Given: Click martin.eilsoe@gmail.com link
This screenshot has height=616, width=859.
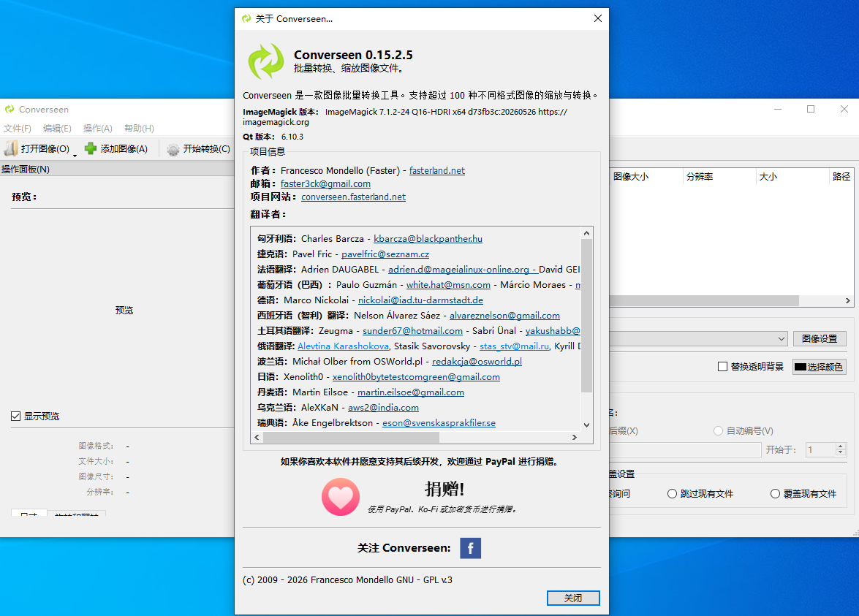Looking at the screenshot, I should [411, 392].
